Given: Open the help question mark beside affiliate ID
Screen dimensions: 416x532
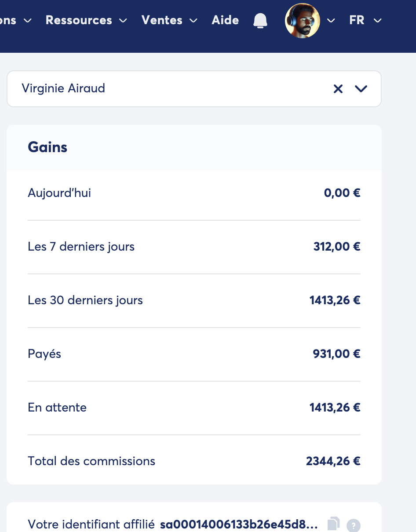Looking at the screenshot, I should click(x=353, y=525).
